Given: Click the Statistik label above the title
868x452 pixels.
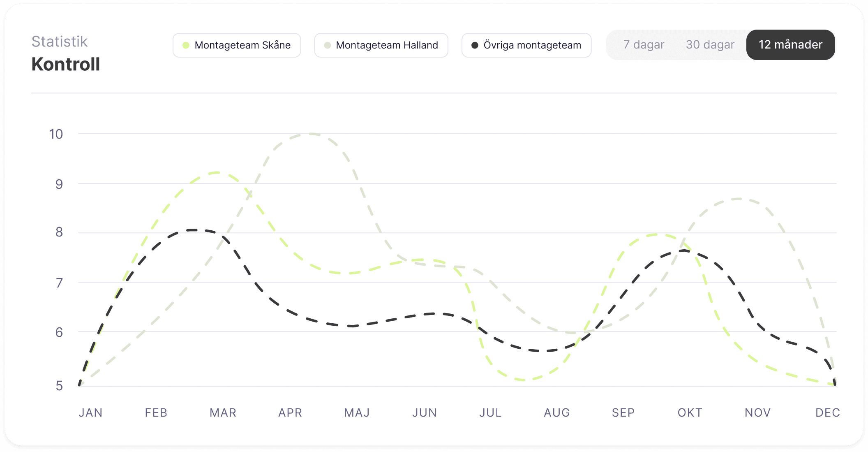Looking at the screenshot, I should (60, 42).
